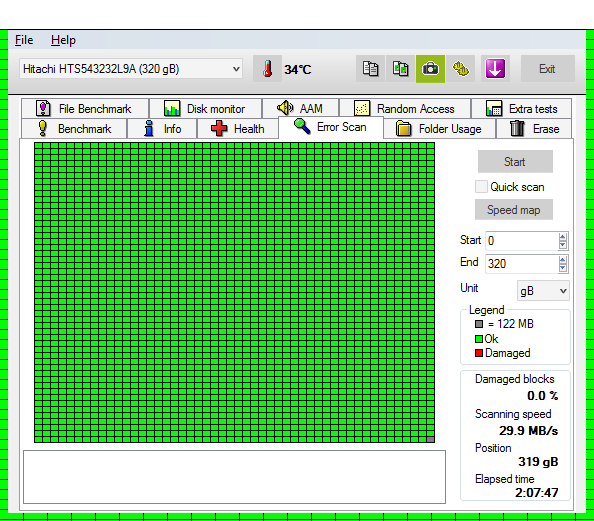This screenshot has width=594, height=521.
Task: Decrease the Start value with down arrow
Action: [x=563, y=245]
